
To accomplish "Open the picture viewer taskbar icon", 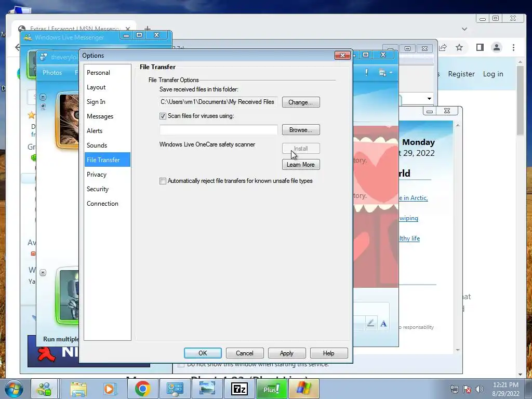I will pyautogui.click(x=207, y=389).
